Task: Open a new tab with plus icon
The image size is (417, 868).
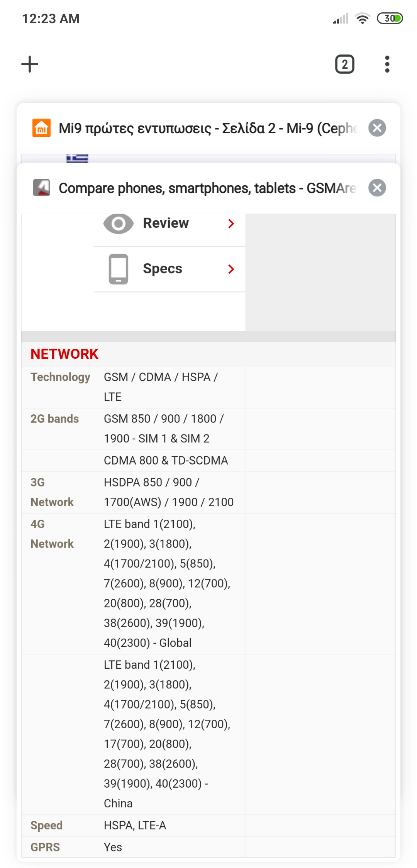Action: point(30,64)
